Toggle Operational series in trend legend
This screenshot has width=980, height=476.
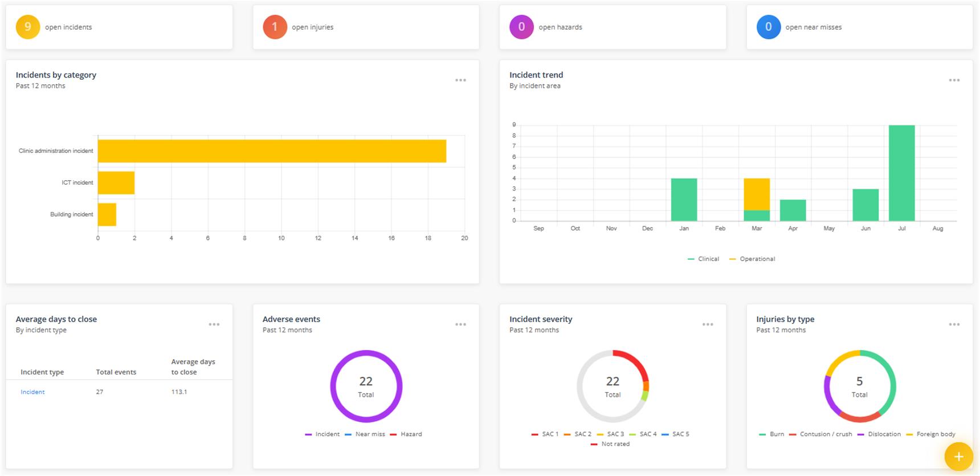pos(752,259)
